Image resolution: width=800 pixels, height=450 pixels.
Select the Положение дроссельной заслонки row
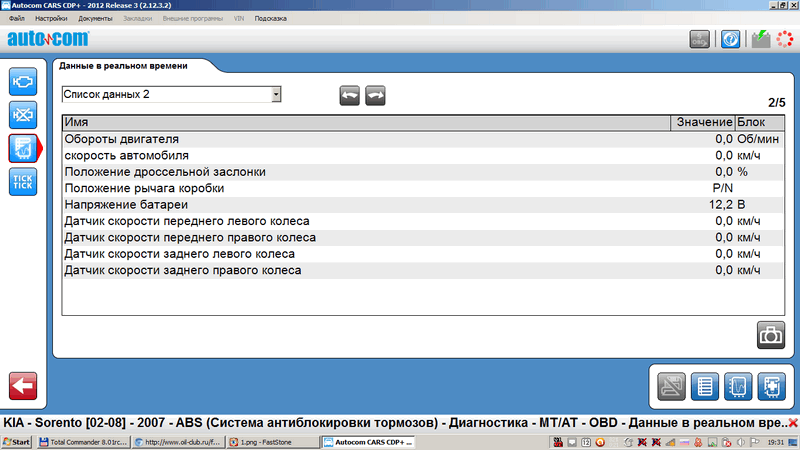(423, 172)
